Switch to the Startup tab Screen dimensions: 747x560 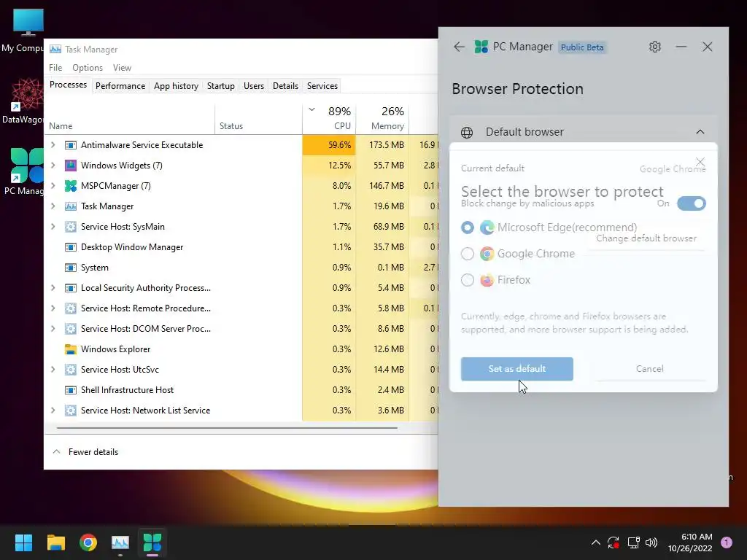point(220,86)
